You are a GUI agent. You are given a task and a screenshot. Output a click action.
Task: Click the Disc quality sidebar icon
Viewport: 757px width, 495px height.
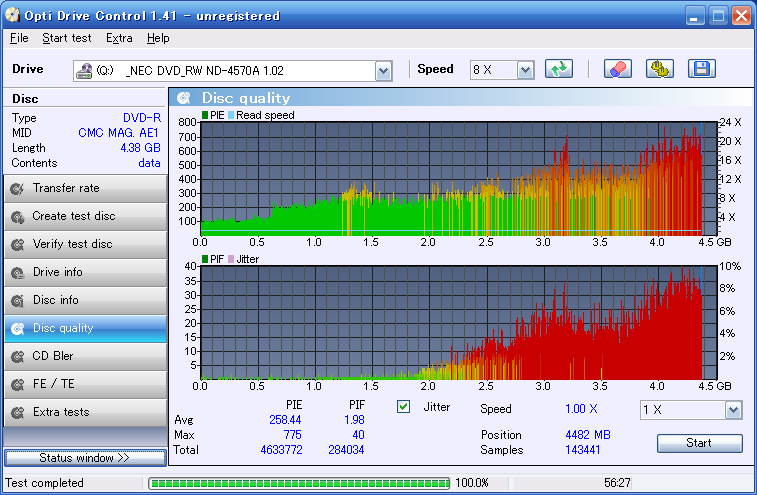17,328
